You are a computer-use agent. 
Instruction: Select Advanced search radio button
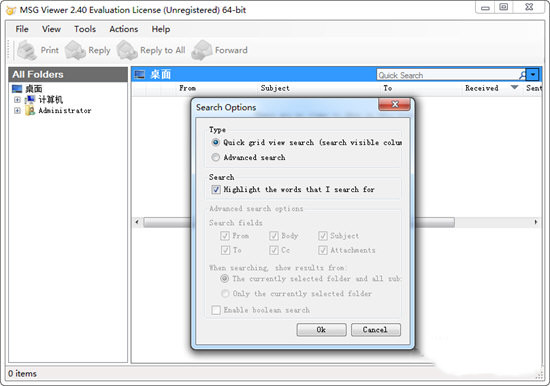click(215, 157)
